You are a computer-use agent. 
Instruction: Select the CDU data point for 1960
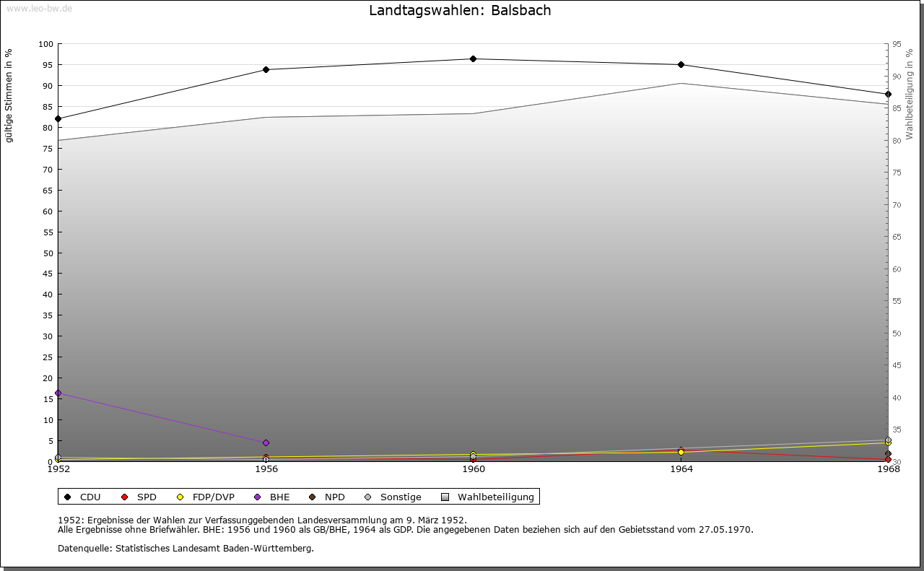click(473, 59)
